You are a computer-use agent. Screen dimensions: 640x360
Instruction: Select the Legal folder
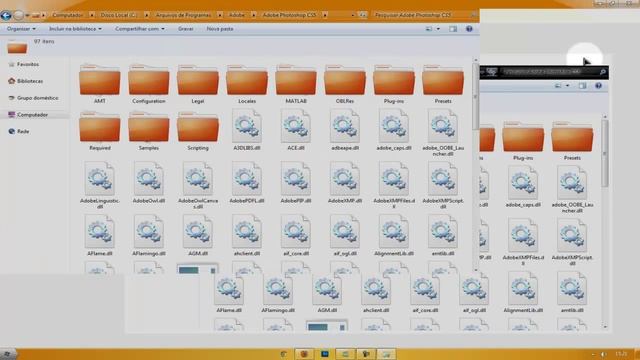(x=198, y=83)
